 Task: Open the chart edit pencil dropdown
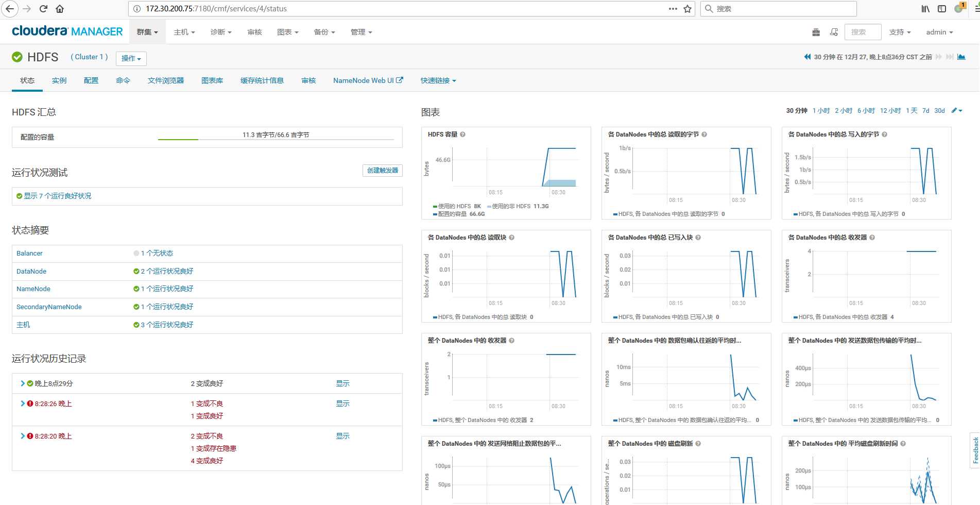point(957,111)
